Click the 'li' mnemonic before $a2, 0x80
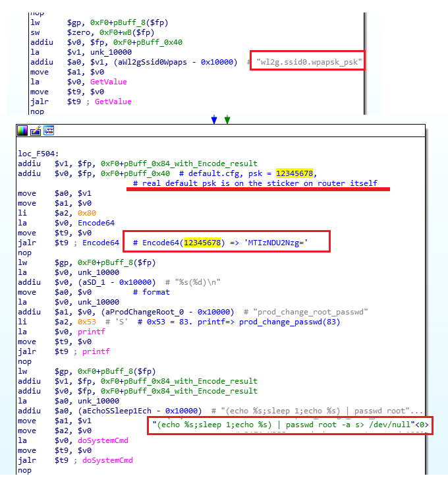This screenshot has width=448, height=478. 22,213
